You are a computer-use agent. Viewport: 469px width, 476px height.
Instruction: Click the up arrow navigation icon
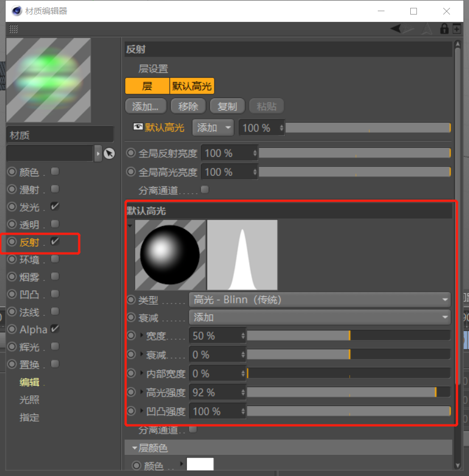point(427,29)
